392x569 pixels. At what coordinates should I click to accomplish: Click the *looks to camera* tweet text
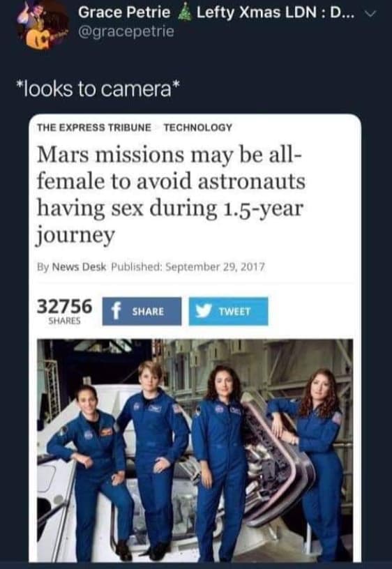(x=98, y=89)
